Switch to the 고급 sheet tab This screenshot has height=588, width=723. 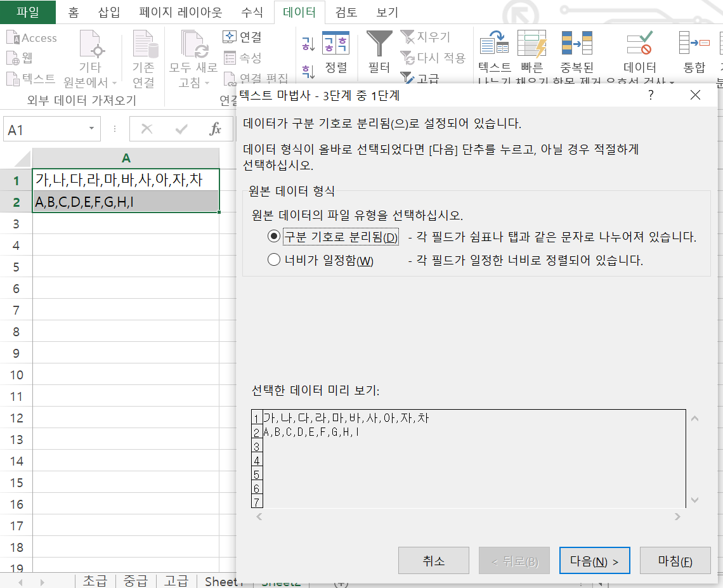(176, 580)
